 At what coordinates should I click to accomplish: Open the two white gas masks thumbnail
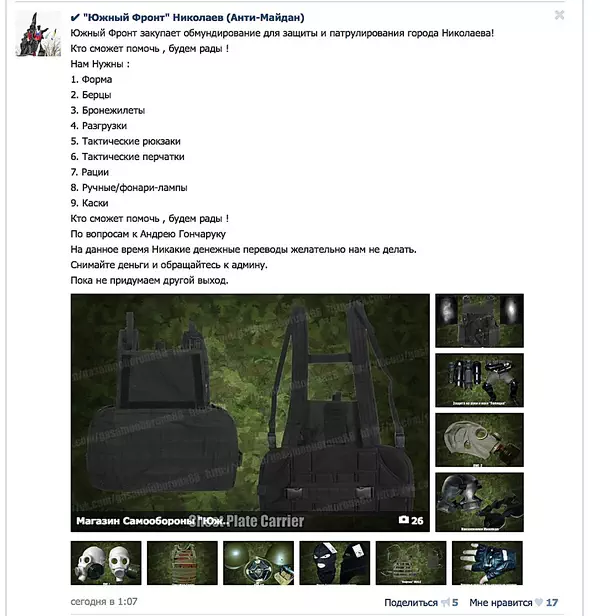pyautogui.click(x=106, y=563)
